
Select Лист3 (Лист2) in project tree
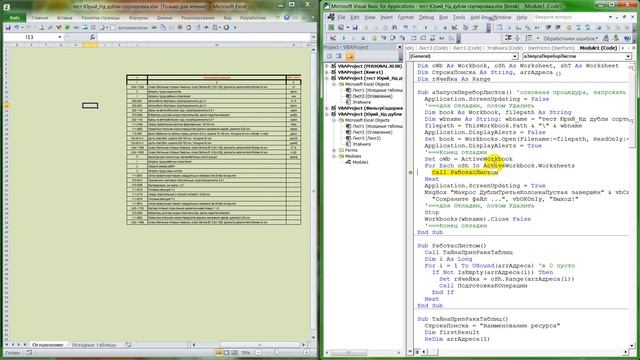click(x=363, y=138)
